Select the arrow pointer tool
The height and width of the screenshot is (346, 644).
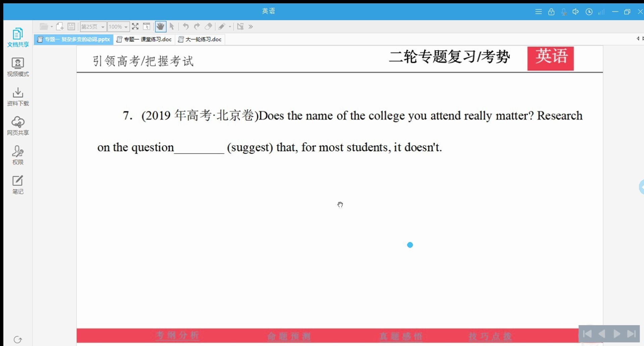pyautogui.click(x=172, y=26)
